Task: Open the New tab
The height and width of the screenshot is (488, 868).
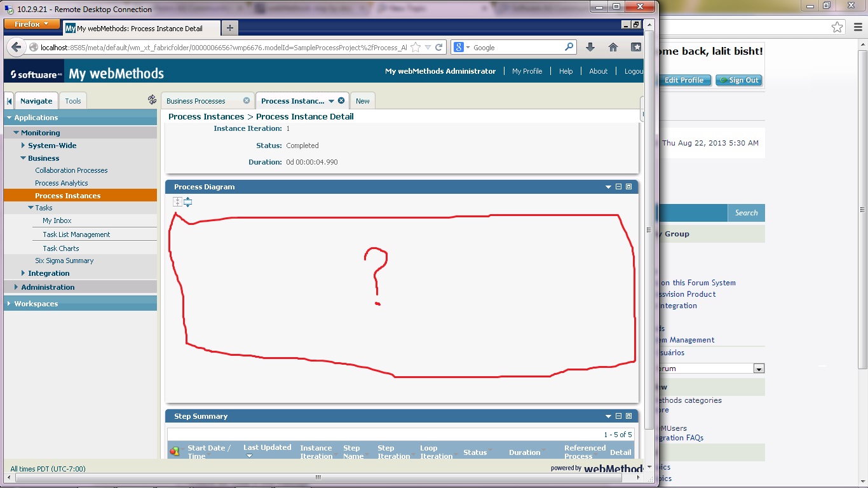Action: [x=363, y=101]
